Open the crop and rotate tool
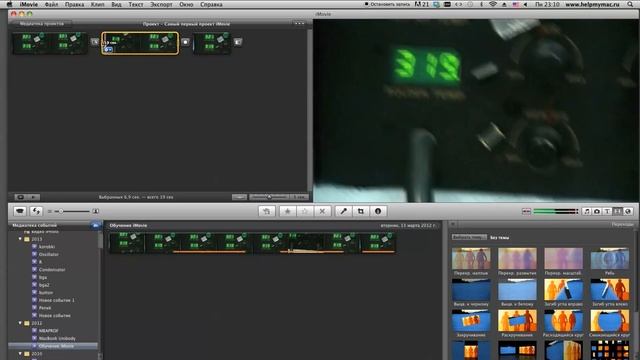The height and width of the screenshot is (360, 640). (361, 211)
